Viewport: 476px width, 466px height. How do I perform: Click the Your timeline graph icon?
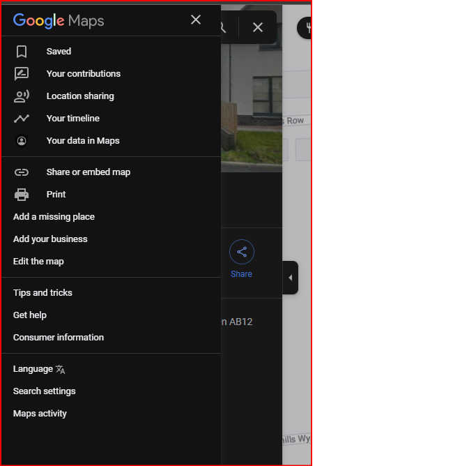pos(22,119)
